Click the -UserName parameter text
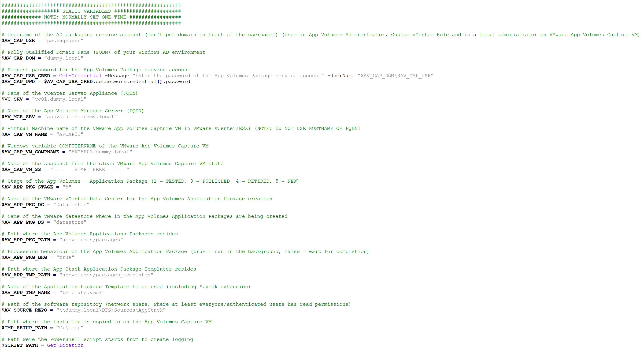 (x=341, y=75)
